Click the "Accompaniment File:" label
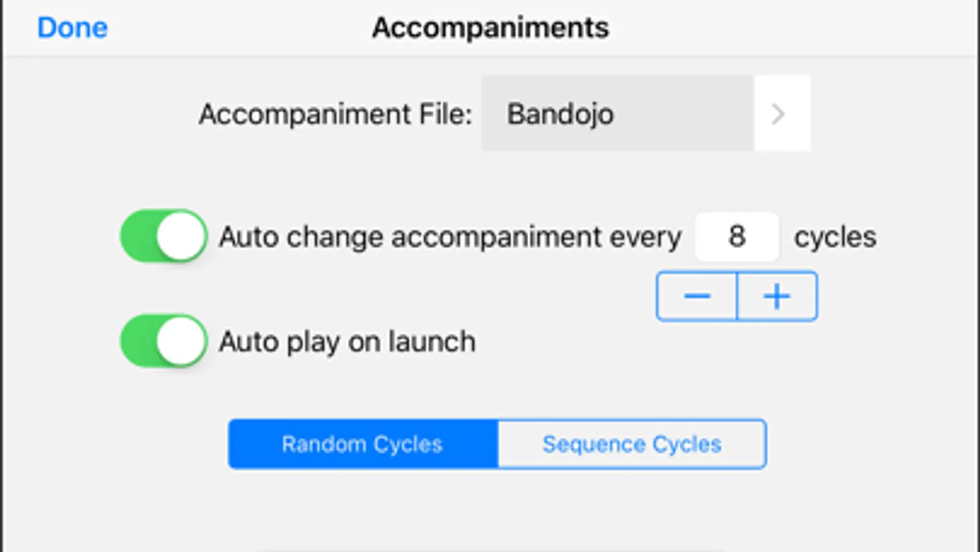 (x=335, y=115)
